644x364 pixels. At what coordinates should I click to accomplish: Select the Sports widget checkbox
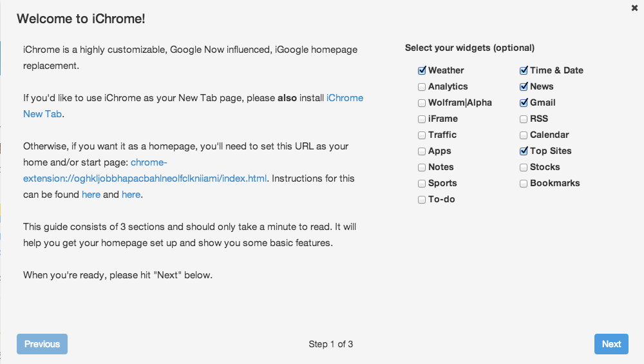(422, 183)
